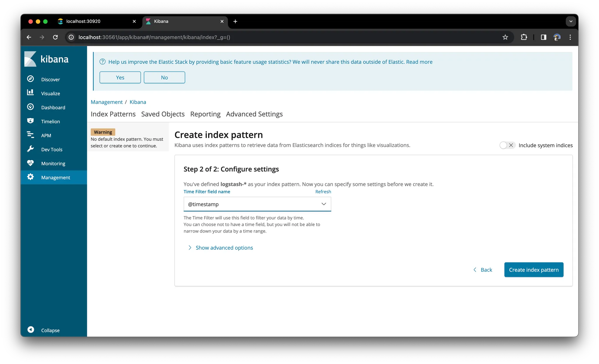Go back to previous step
599x364 pixels.
pos(483,270)
